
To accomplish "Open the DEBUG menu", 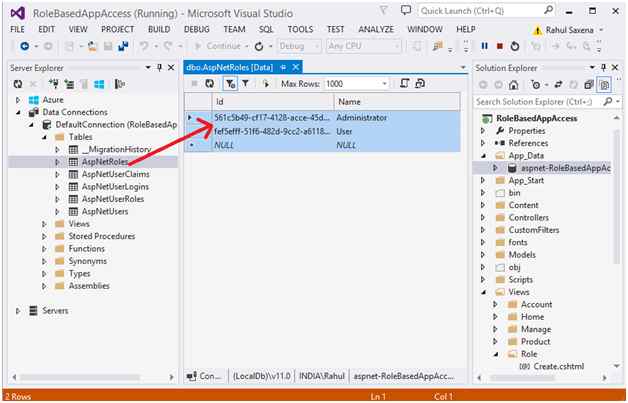I will 197,29.
